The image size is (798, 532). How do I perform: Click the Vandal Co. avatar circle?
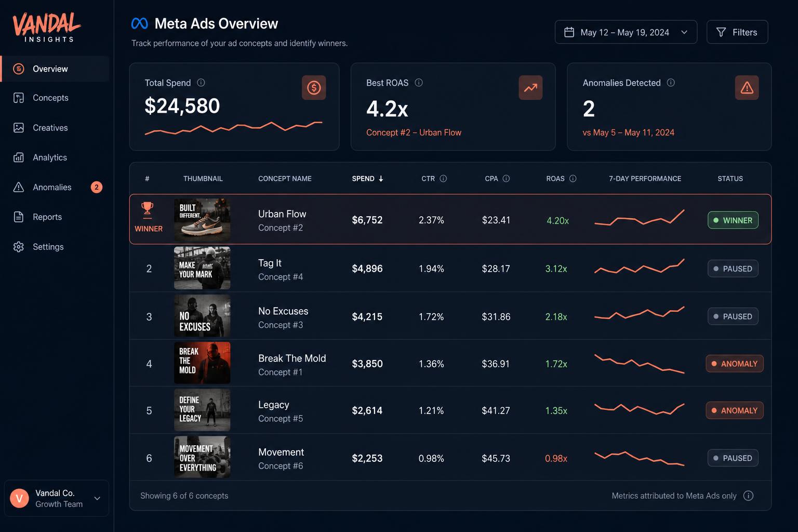tap(20, 499)
